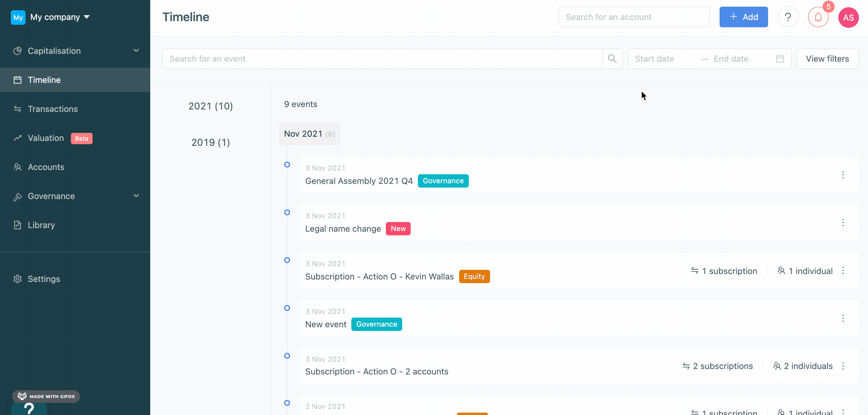This screenshot has height=415, width=868.
Task: Open options for Subscription - Action O - 2 accounts
Action: point(843,366)
